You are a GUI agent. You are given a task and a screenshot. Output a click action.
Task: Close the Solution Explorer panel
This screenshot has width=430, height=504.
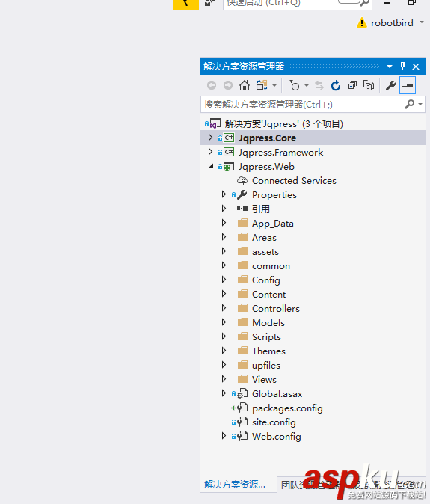click(x=416, y=67)
